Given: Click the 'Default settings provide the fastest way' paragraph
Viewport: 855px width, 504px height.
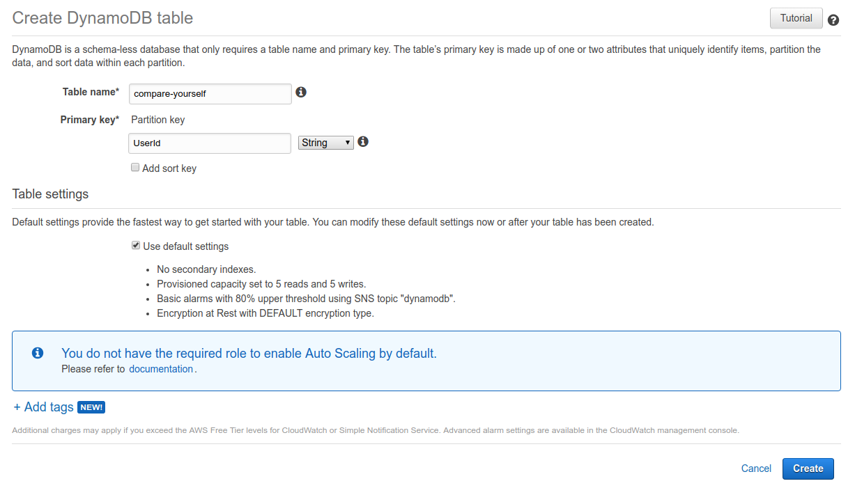Looking at the screenshot, I should coord(333,222).
